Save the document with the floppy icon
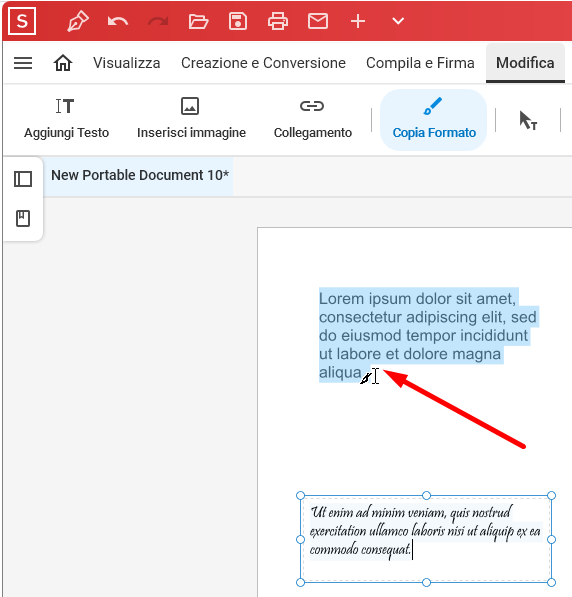The height and width of the screenshot is (597, 572). 238,21
